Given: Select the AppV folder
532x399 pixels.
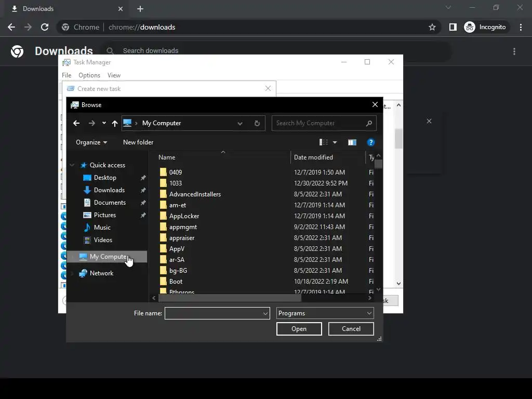Looking at the screenshot, I should (x=177, y=249).
